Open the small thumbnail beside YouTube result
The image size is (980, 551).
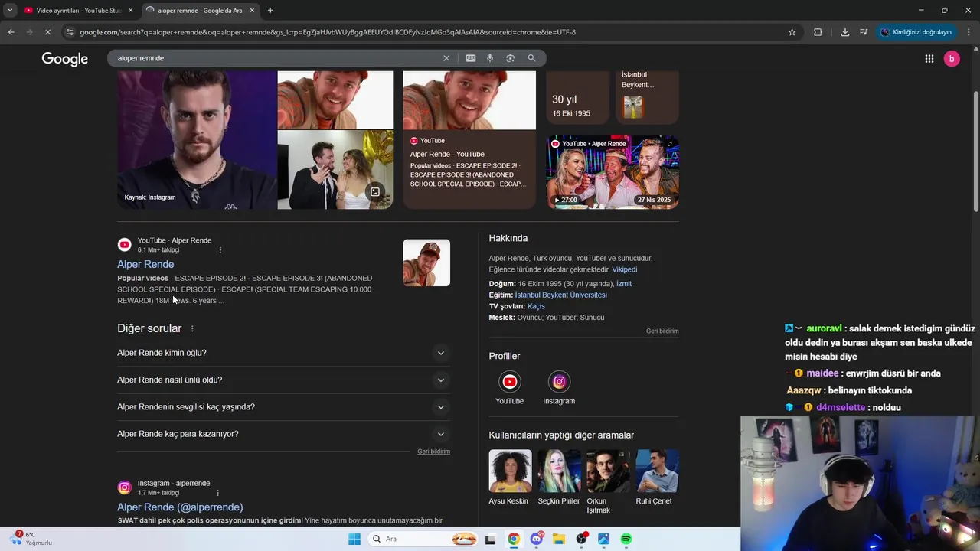pos(426,263)
